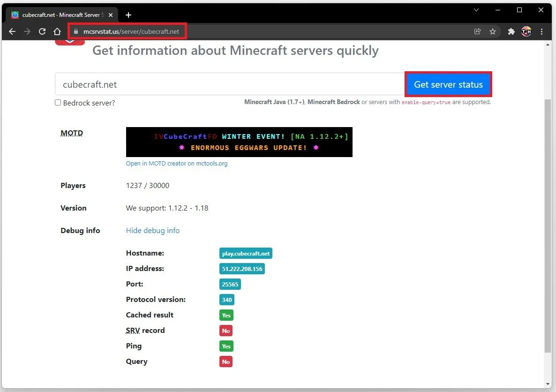Viewport: 556px width, 392px height.
Task: Open in MOTD creator on mctools.org link
Action: pyautogui.click(x=177, y=164)
